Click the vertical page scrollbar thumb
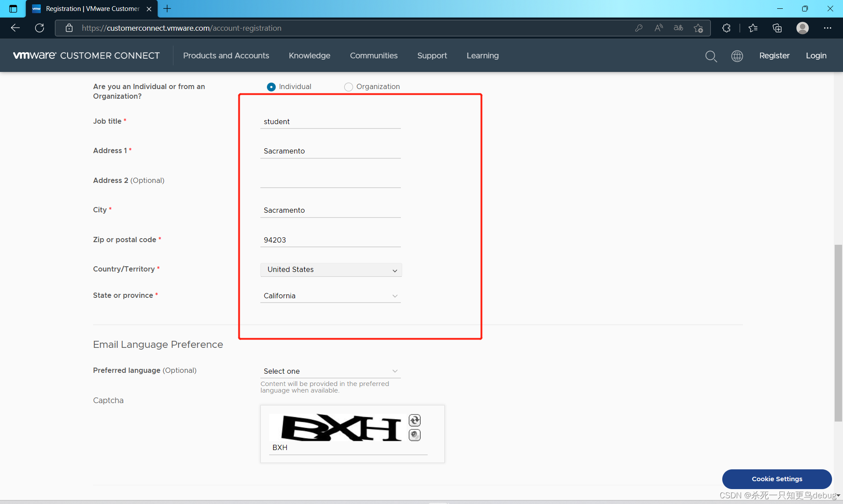Viewport: 843px width, 504px height. [x=838, y=333]
